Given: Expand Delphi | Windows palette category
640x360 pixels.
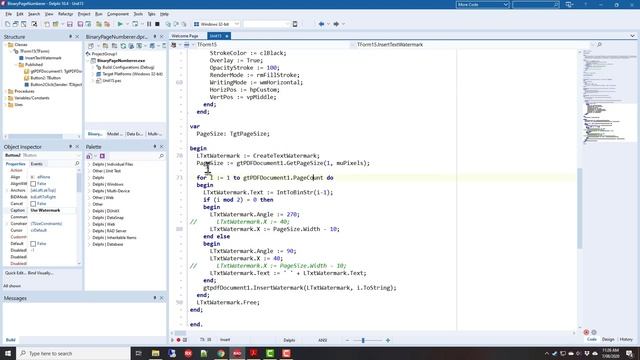Looking at the screenshot, I should click(x=89, y=184).
